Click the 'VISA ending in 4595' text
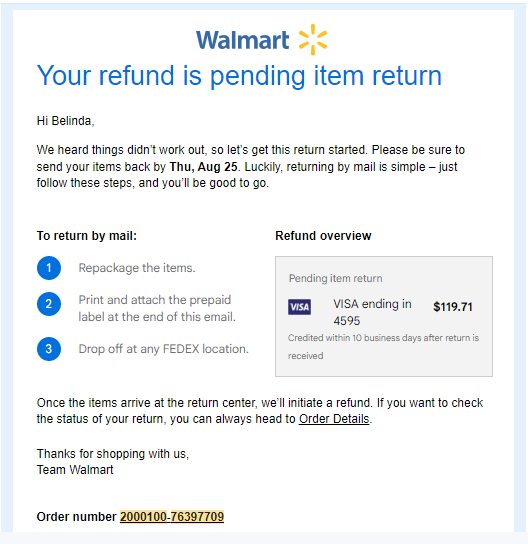 point(372,312)
